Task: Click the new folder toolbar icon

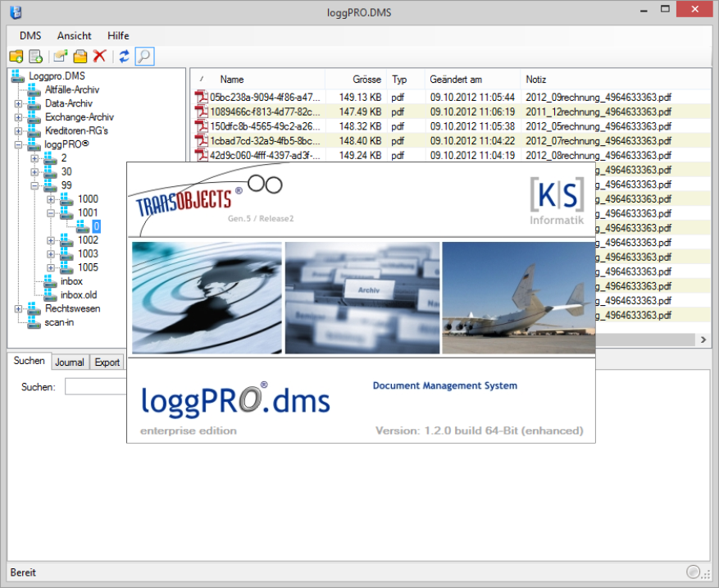Action: click(x=16, y=57)
